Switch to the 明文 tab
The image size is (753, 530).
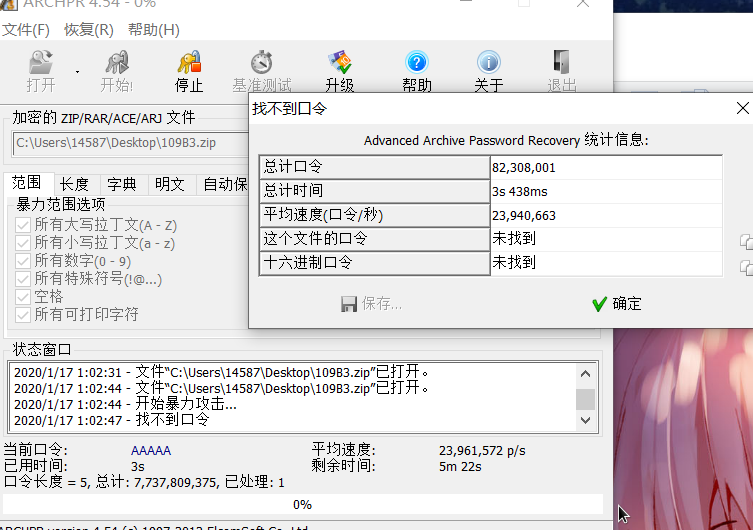(x=170, y=184)
